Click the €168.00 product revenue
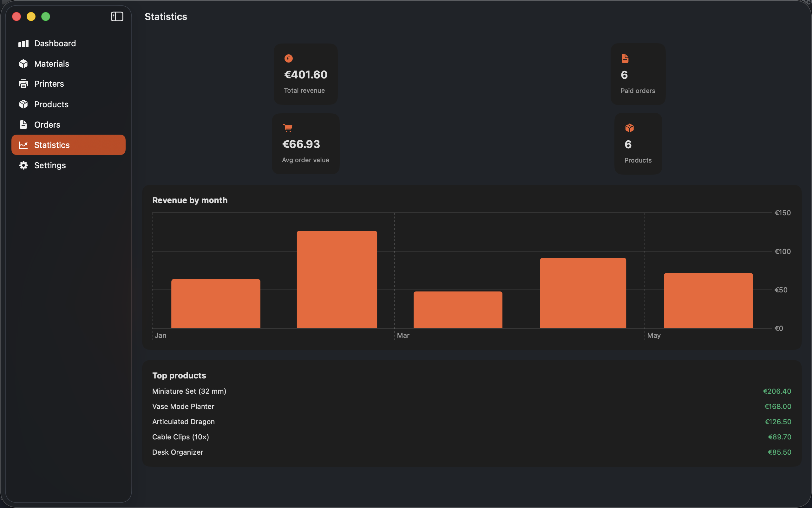This screenshot has height=508, width=812. tap(777, 406)
